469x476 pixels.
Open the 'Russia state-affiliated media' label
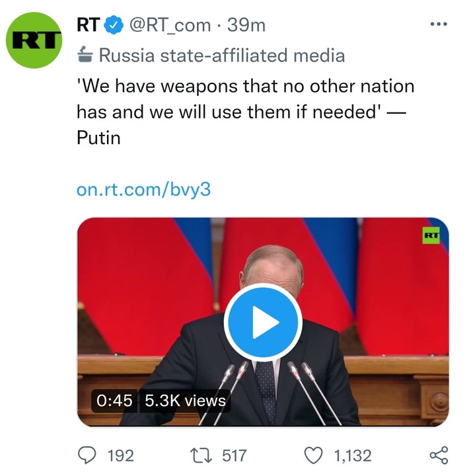(221, 55)
